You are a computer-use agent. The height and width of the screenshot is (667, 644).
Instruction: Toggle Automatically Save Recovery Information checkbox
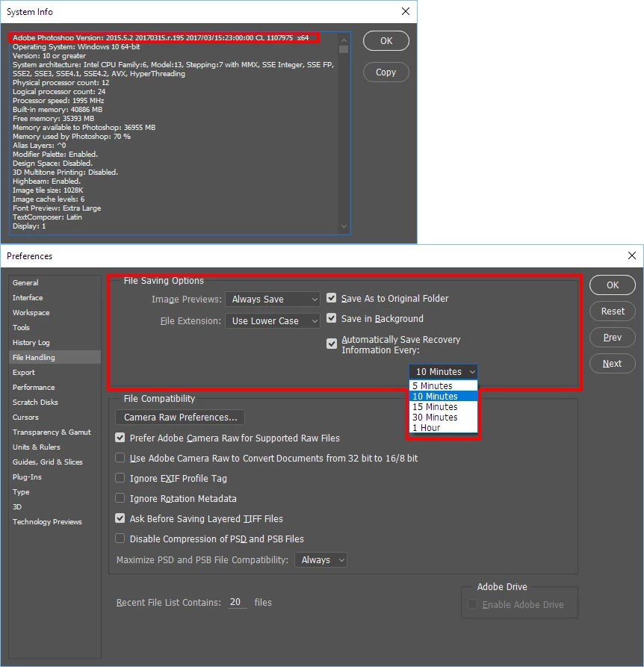(332, 344)
